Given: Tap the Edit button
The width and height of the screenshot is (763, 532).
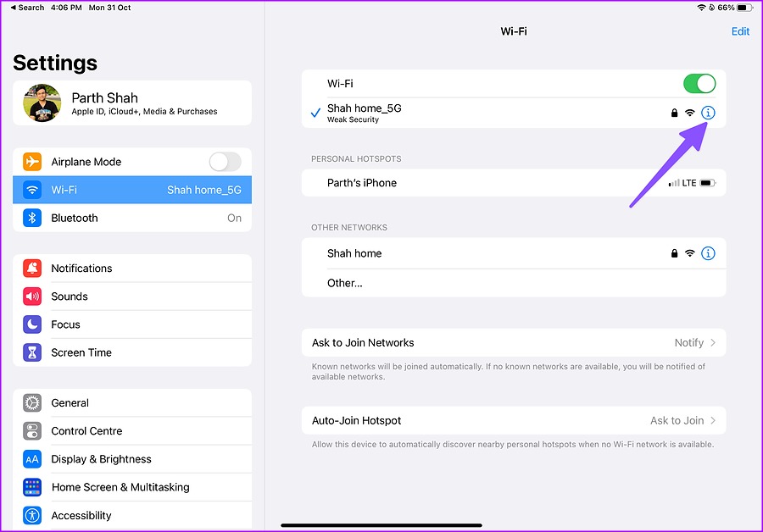Looking at the screenshot, I should 740,31.
